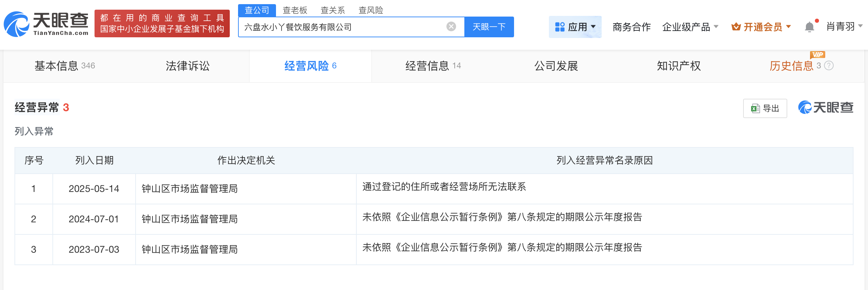The height and width of the screenshot is (290, 868).
Task: Open the 商务合作 link
Action: 632,27
